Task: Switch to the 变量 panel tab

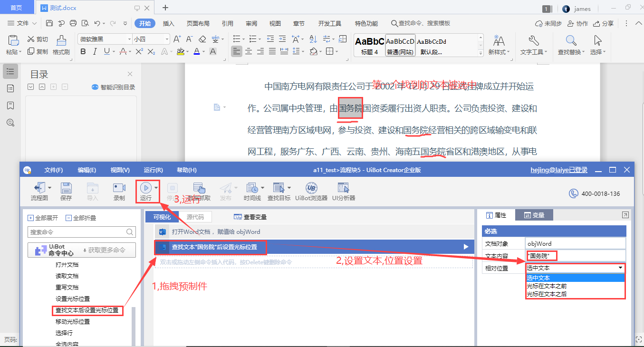Action: pyautogui.click(x=535, y=215)
